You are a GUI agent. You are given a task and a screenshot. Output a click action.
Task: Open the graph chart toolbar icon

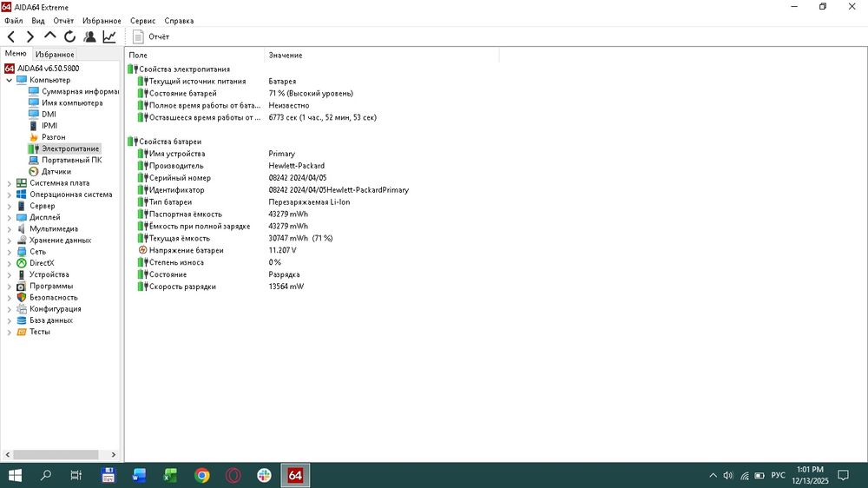[109, 36]
